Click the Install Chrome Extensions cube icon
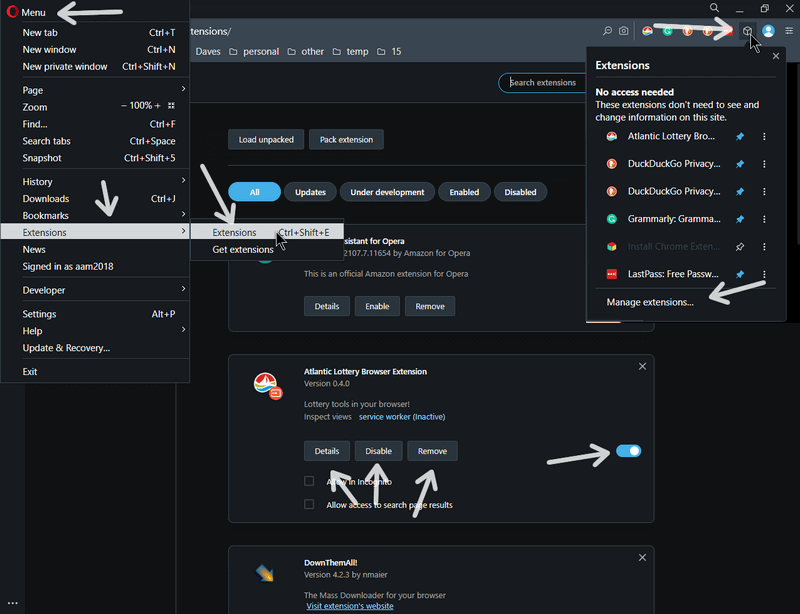 pos(612,247)
